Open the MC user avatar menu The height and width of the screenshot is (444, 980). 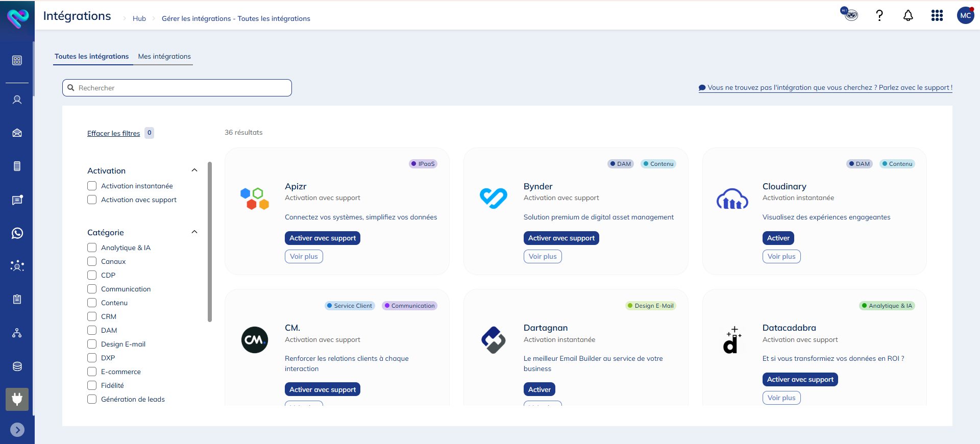(x=965, y=16)
